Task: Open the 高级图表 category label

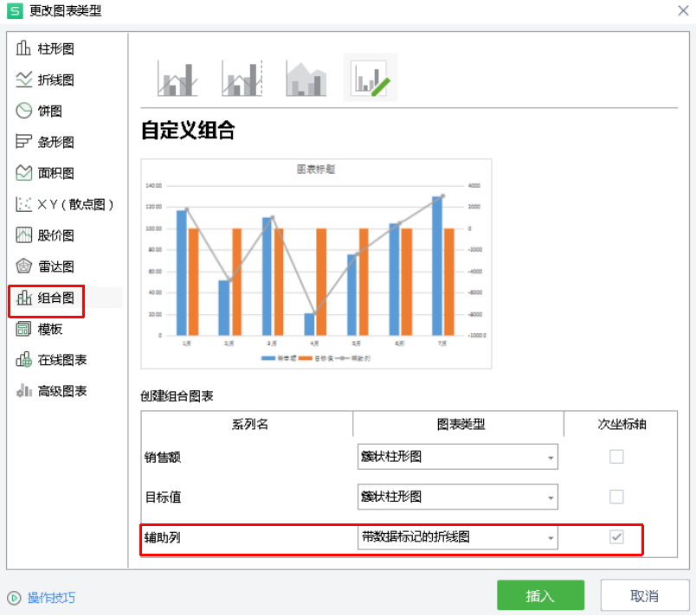Action: (62, 391)
